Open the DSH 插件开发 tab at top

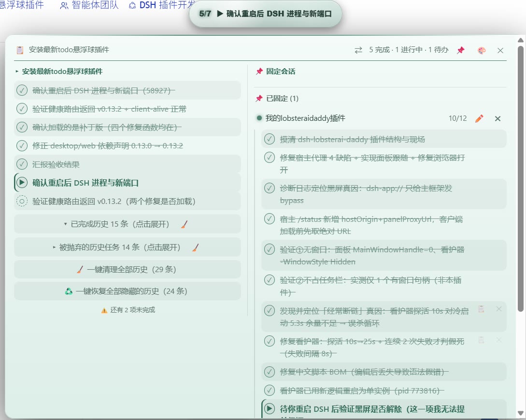point(162,5)
